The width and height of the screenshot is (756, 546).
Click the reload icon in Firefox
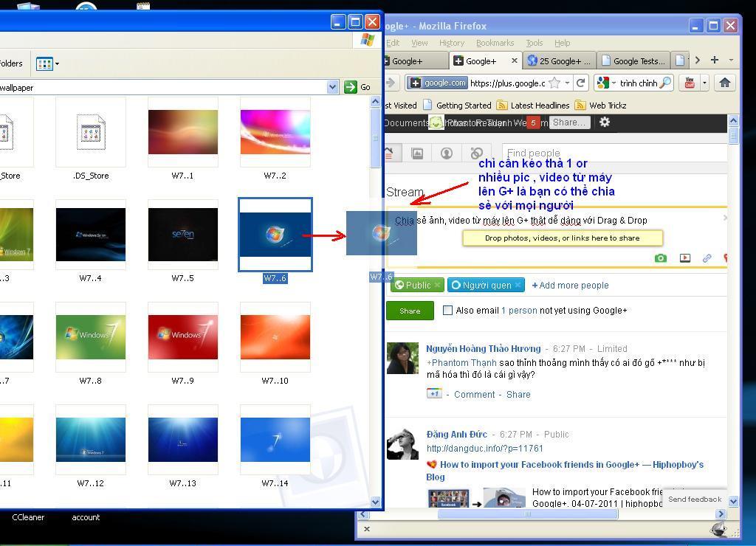point(581,83)
